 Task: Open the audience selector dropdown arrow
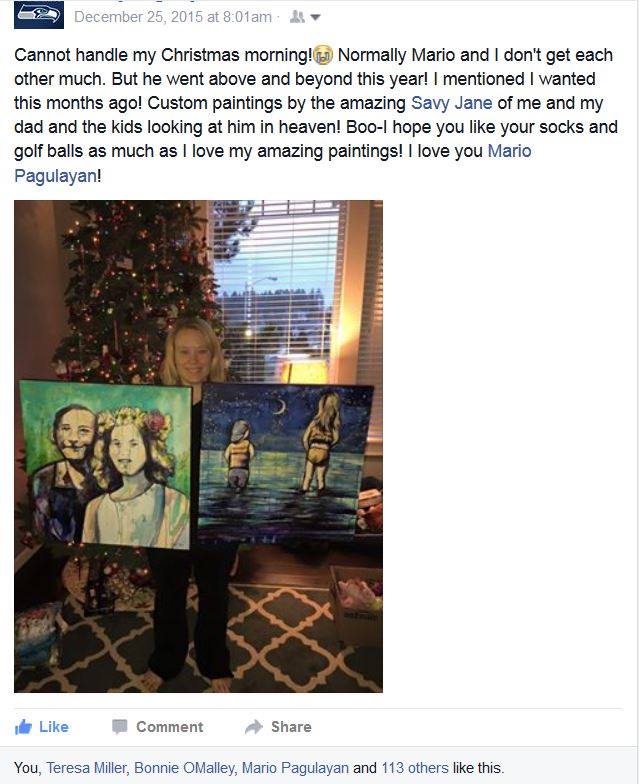pyautogui.click(x=315, y=18)
